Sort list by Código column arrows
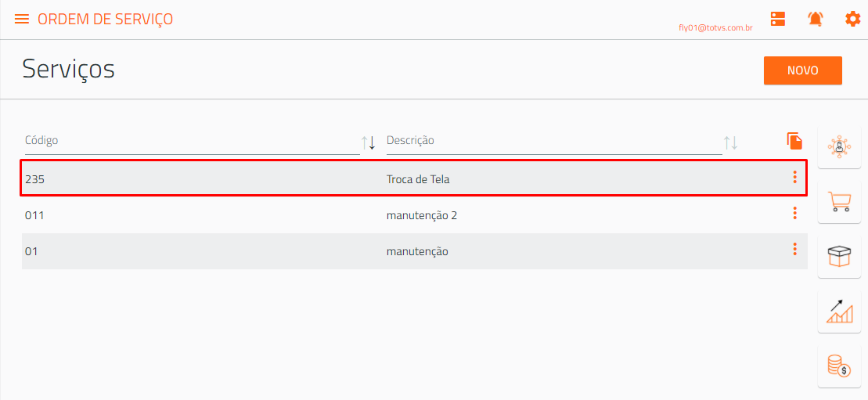 tap(369, 142)
